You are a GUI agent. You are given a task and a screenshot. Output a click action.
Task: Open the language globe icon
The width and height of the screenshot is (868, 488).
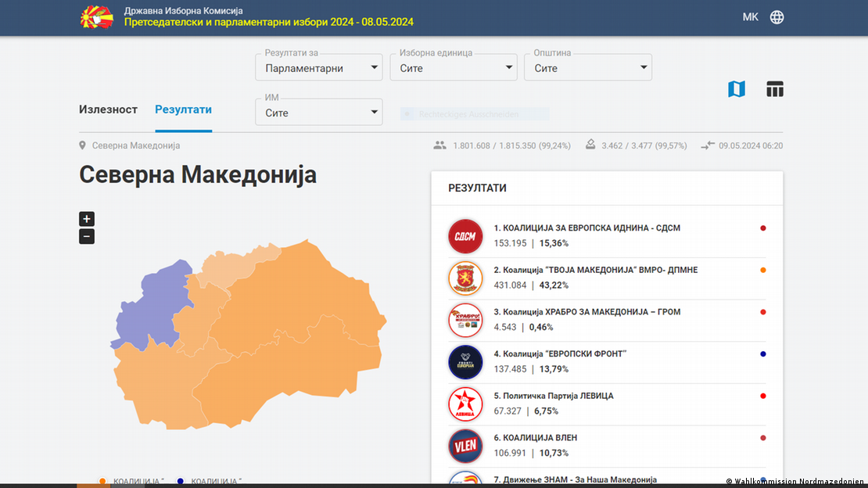pyautogui.click(x=777, y=17)
